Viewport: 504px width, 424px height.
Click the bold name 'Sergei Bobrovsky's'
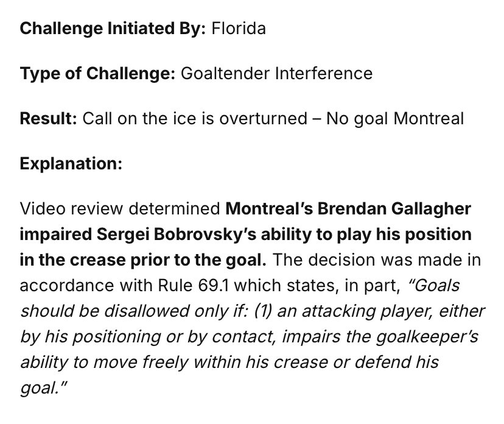tap(176, 234)
